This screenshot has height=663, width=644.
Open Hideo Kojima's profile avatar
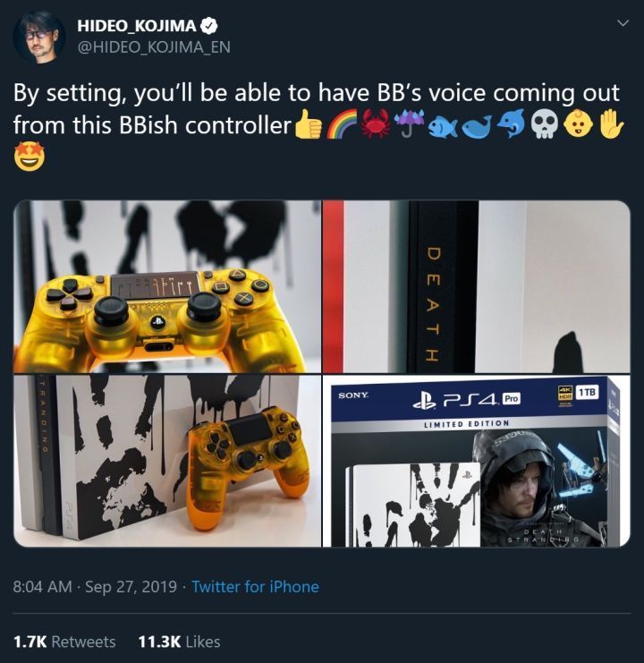coord(39,37)
